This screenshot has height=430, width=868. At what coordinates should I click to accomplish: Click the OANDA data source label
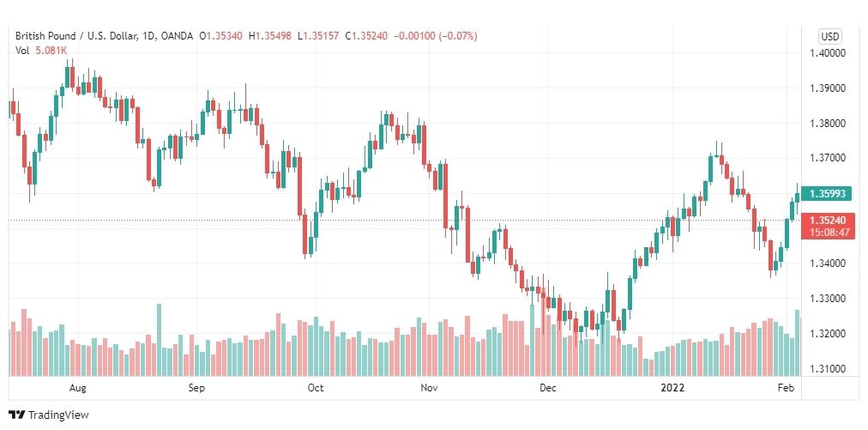point(177,36)
